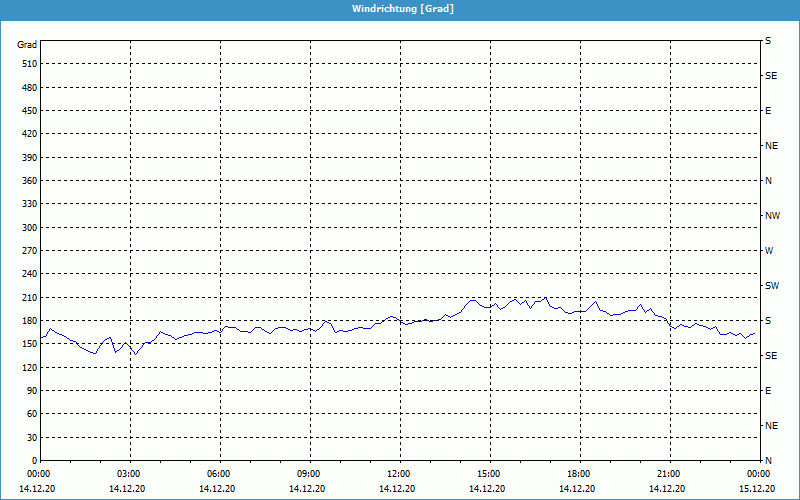Click the Grad unit label above the y-axis
Viewport: 800px width, 500px height.
click(27, 45)
